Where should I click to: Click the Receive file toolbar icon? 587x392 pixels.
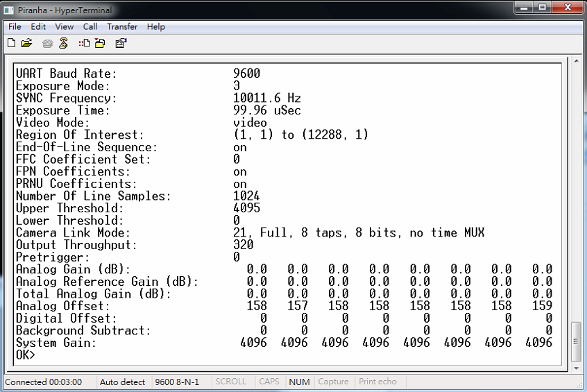tap(100, 43)
